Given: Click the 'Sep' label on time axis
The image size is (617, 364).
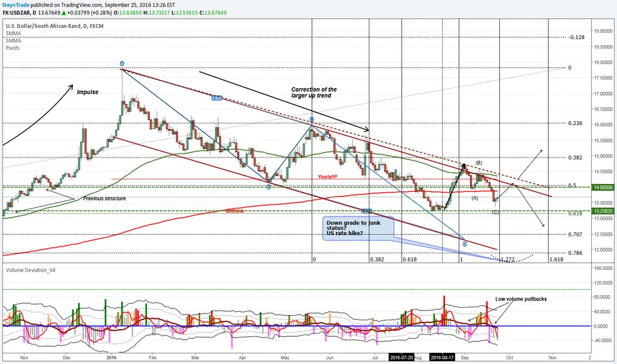Looking at the screenshot, I should (x=465, y=357).
